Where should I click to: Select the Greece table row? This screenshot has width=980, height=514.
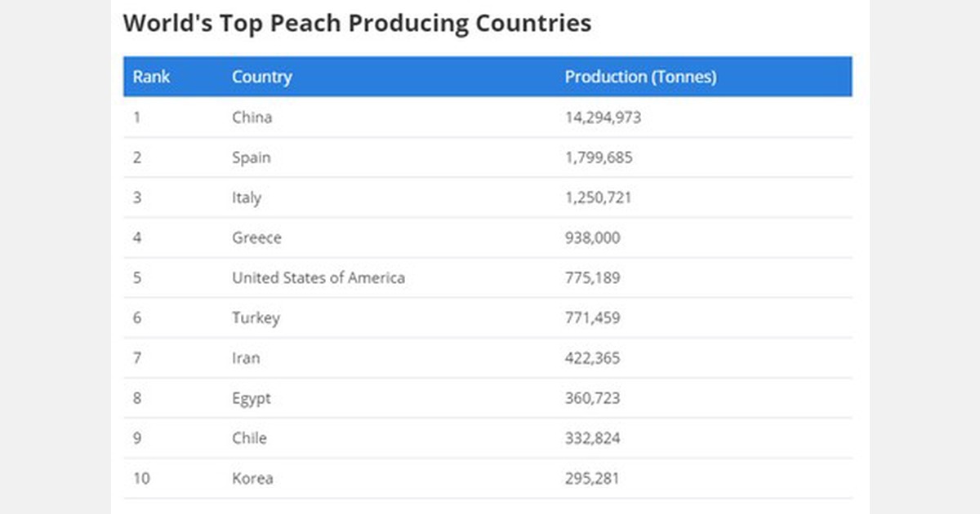pos(256,237)
